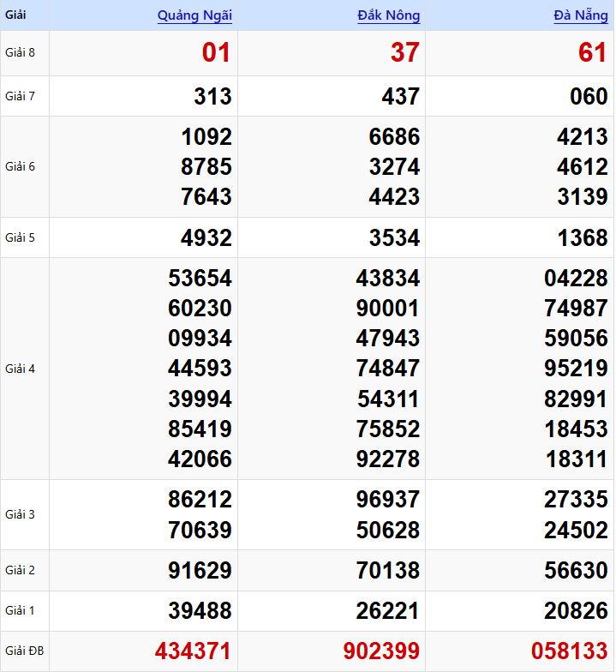This screenshot has width=616, height=672.
Task: Click Giải 1 number 26221
Action: click(x=387, y=611)
